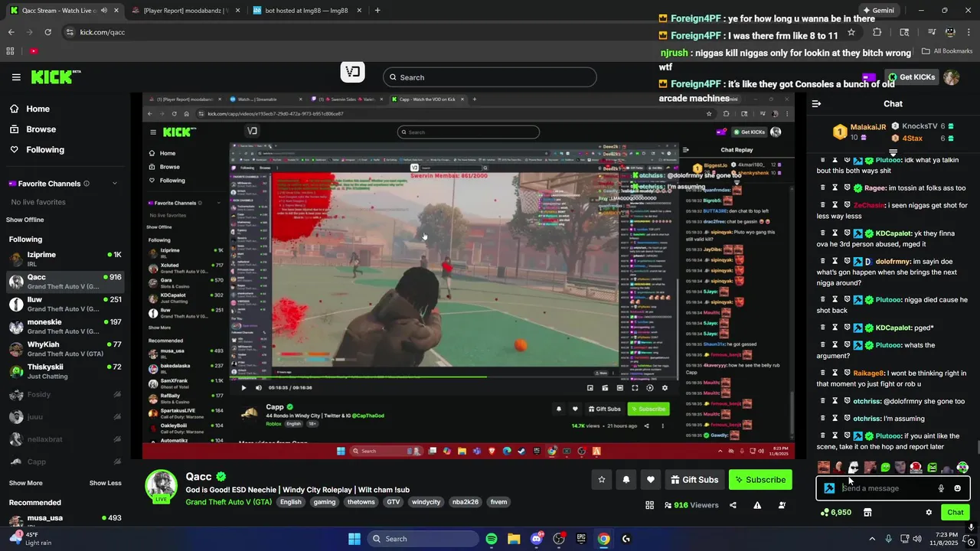This screenshot has height=551, width=980.
Task: Click the VOD extension icon beside search
Action: (x=352, y=72)
